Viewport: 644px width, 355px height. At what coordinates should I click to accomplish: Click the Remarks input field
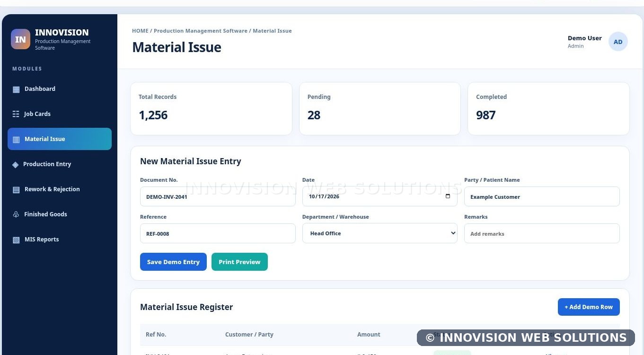542,233
